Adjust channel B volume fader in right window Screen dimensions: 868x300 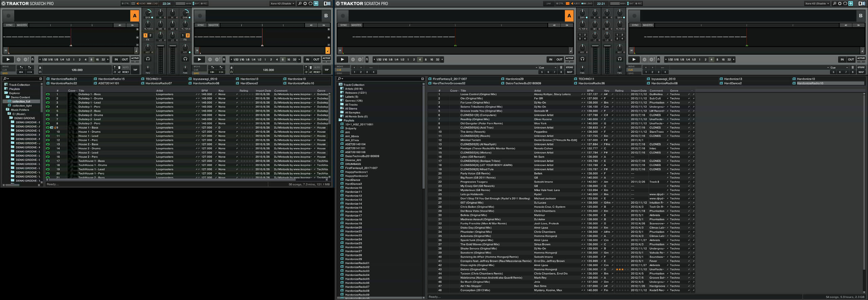[x=607, y=46]
